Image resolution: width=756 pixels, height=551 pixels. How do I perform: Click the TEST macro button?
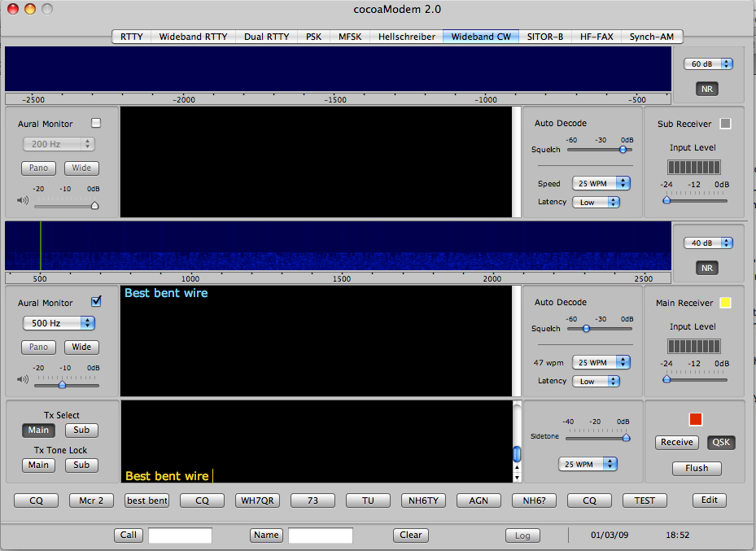point(645,501)
